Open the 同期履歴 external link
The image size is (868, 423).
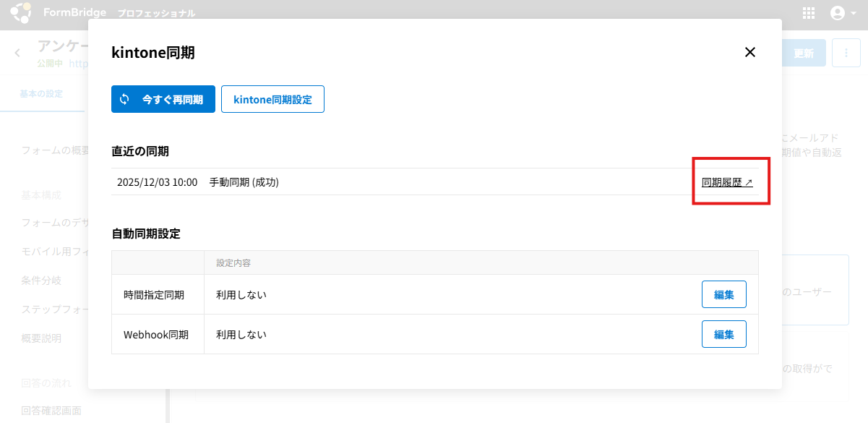coord(727,182)
